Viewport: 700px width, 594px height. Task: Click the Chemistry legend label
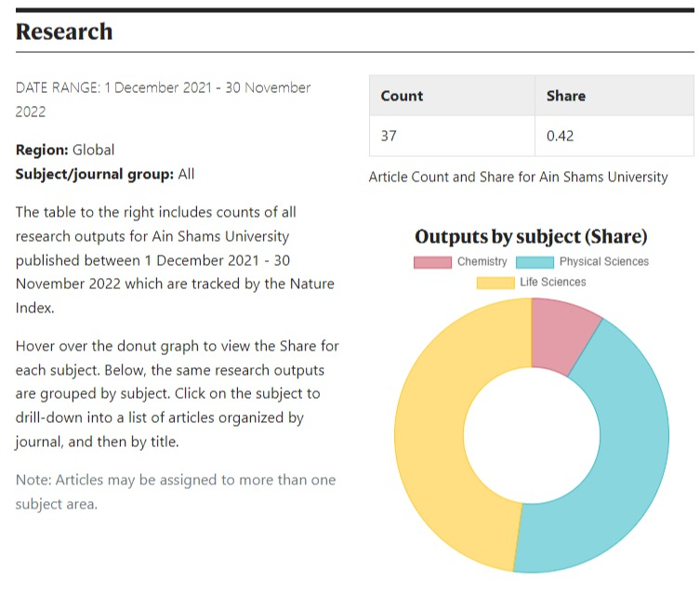click(x=482, y=262)
